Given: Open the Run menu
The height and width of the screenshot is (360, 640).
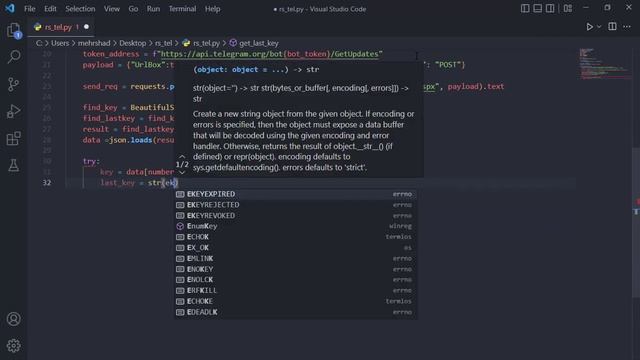Looking at the screenshot, I should tap(153, 9).
